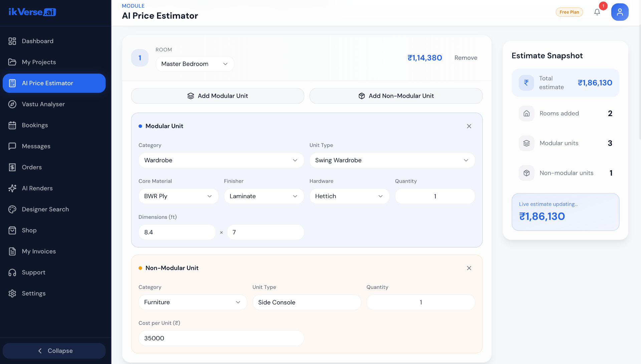Screen dimensions: 641x364
Task: Click the Estimate Snapshot heading
Action: pos(547,56)
